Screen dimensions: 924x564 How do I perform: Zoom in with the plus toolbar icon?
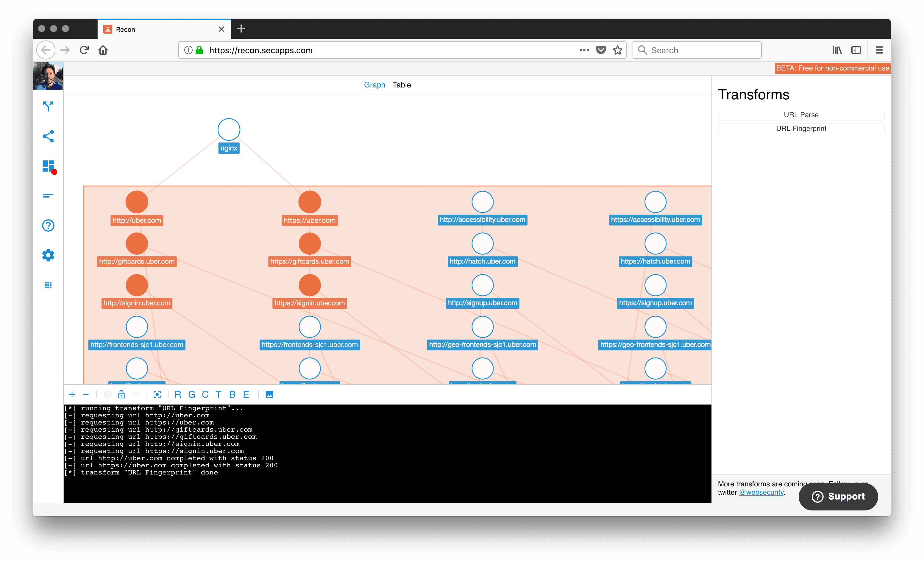(x=72, y=394)
